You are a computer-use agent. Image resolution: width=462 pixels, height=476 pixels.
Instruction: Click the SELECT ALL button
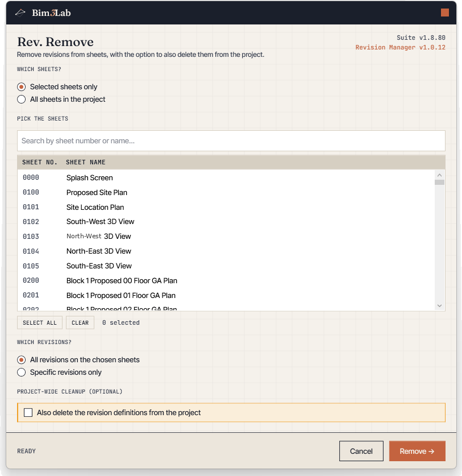pyautogui.click(x=40, y=322)
